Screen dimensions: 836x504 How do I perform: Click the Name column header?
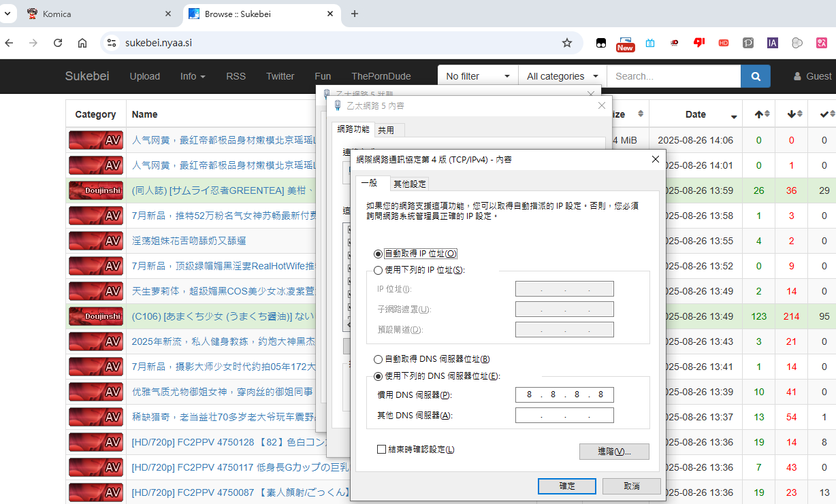[x=144, y=114]
